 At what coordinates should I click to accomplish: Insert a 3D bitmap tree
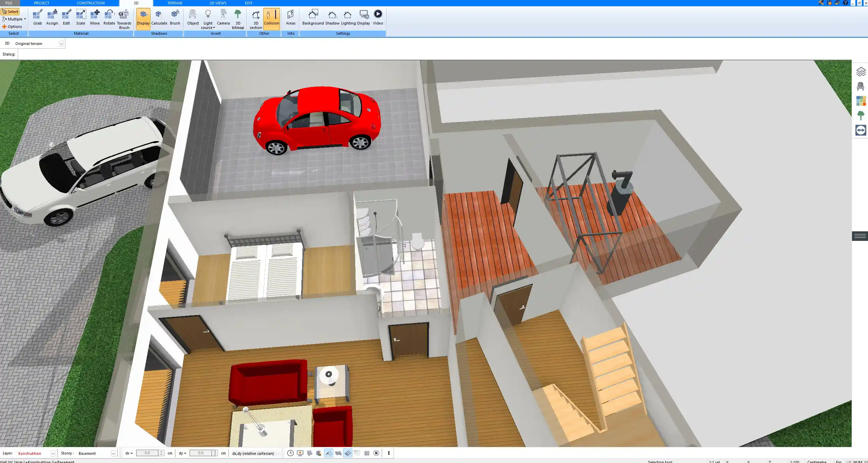click(238, 19)
